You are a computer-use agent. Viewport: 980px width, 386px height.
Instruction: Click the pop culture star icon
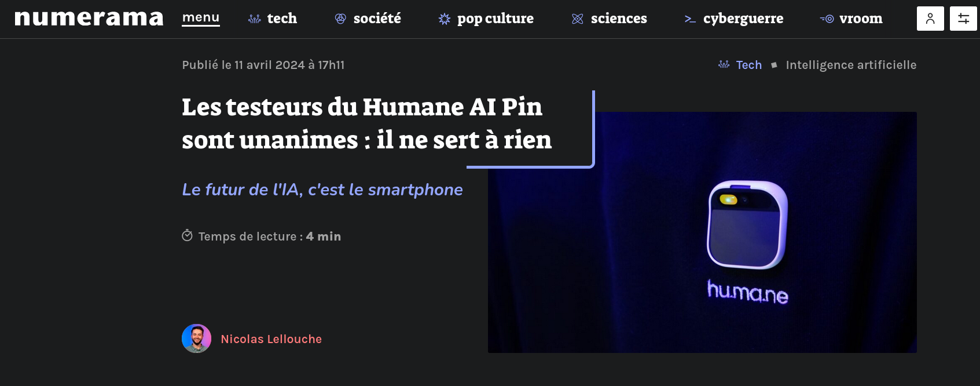click(444, 19)
